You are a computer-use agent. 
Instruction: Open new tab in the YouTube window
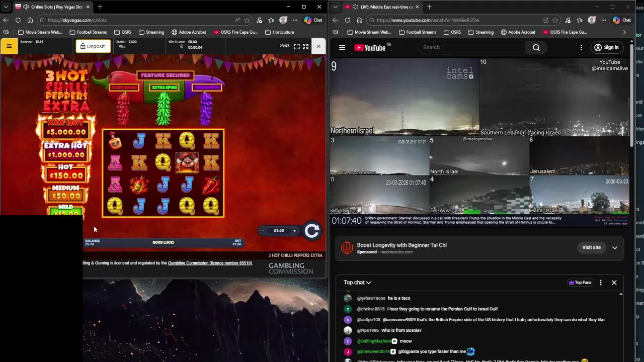coord(429,7)
